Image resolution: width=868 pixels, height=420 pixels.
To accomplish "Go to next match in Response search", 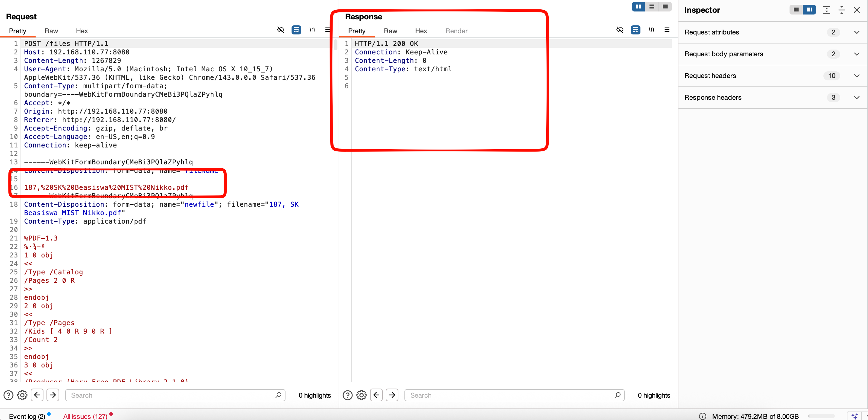I will click(x=392, y=395).
